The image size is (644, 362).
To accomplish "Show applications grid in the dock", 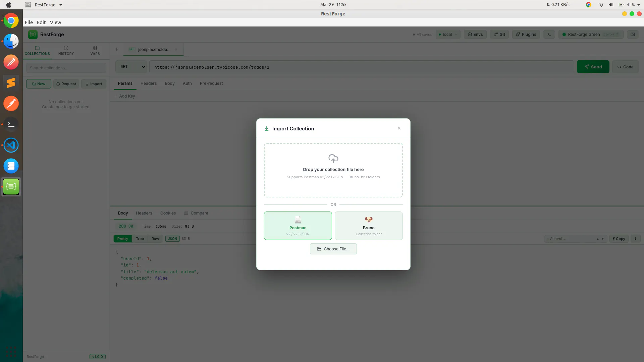I will pyautogui.click(x=11, y=351).
